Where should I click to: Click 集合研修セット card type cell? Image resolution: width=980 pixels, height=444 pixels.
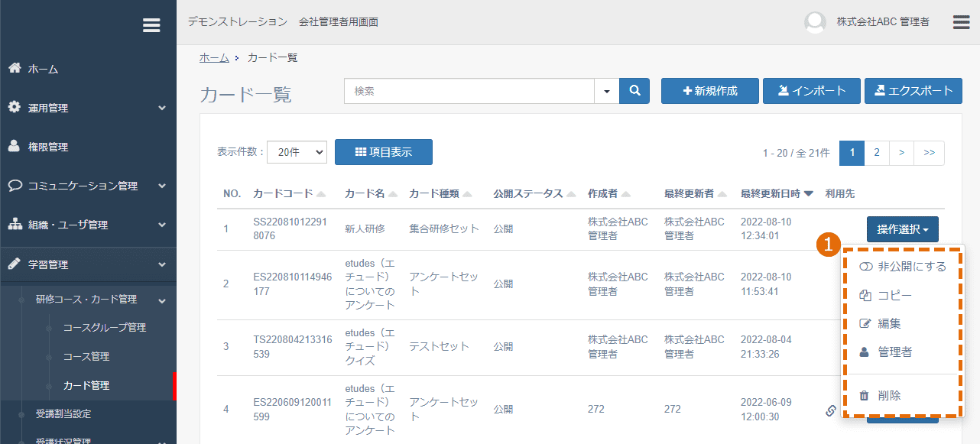(444, 228)
